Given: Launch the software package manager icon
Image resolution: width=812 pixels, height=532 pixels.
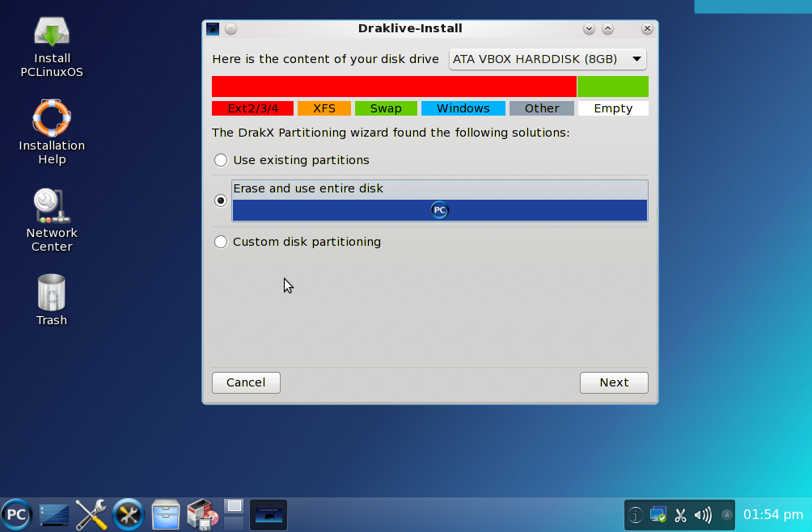Looking at the screenshot, I should pos(202,515).
